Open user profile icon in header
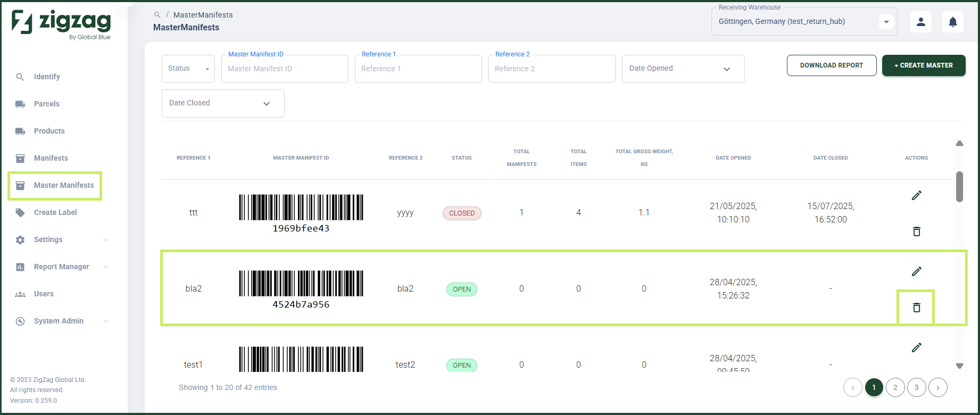 pos(921,22)
